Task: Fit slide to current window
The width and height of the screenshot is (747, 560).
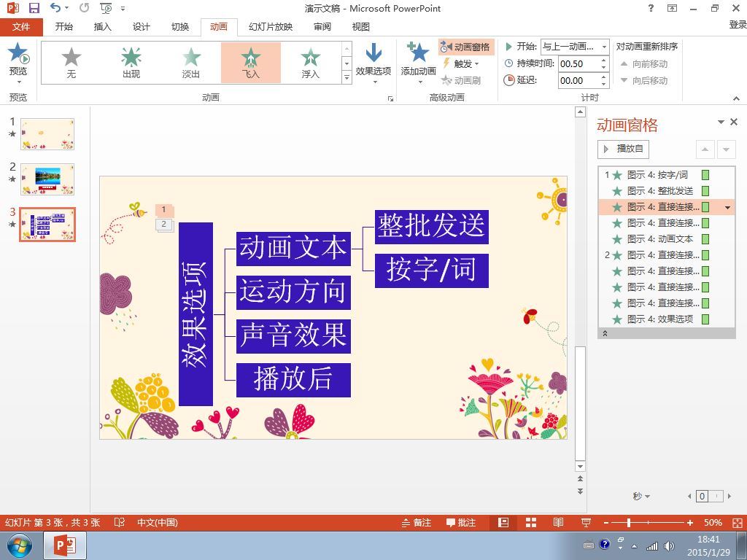Action: click(738, 523)
